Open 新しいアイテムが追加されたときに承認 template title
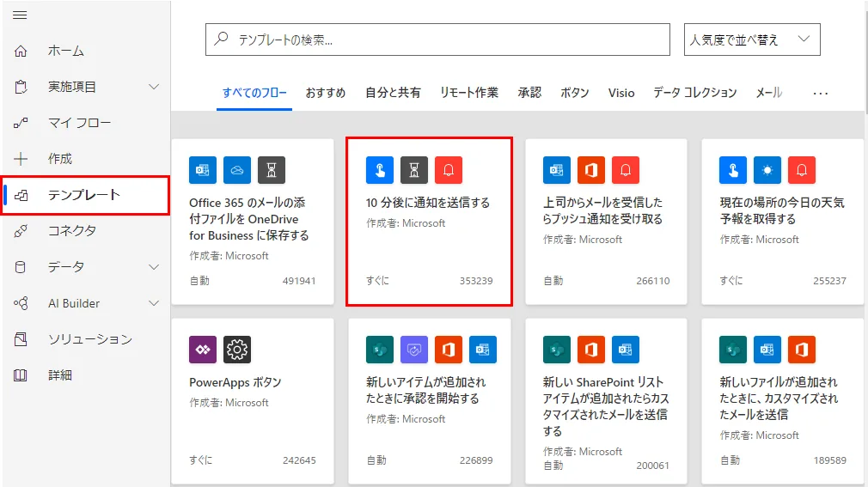868x487 pixels. pyautogui.click(x=425, y=390)
